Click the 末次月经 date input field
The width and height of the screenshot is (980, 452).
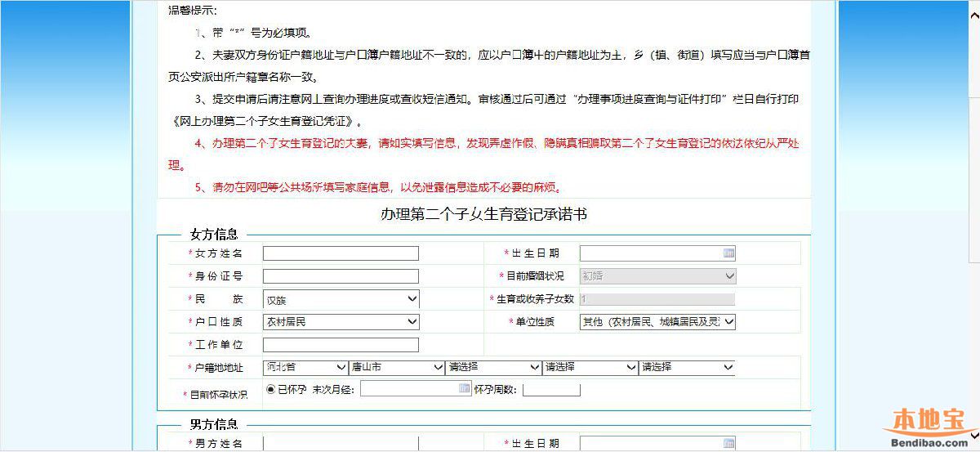point(408,389)
